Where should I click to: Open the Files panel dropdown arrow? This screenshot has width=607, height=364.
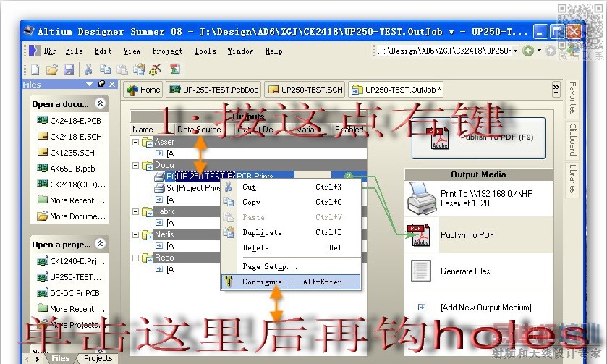point(90,84)
